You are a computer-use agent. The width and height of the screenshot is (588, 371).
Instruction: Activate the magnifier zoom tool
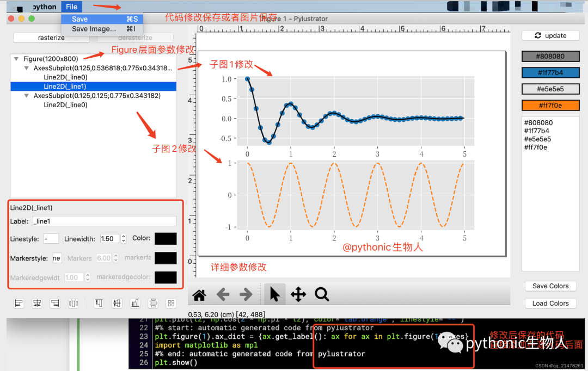pyautogui.click(x=322, y=294)
